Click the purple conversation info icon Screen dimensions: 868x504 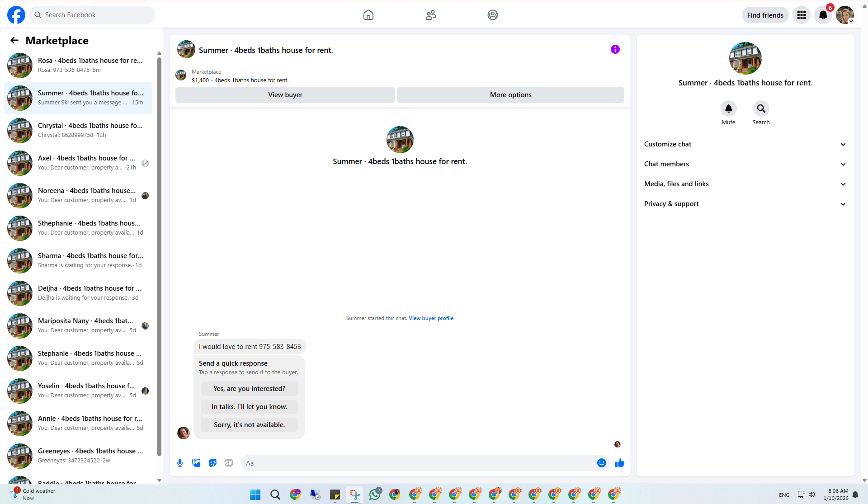(x=615, y=50)
